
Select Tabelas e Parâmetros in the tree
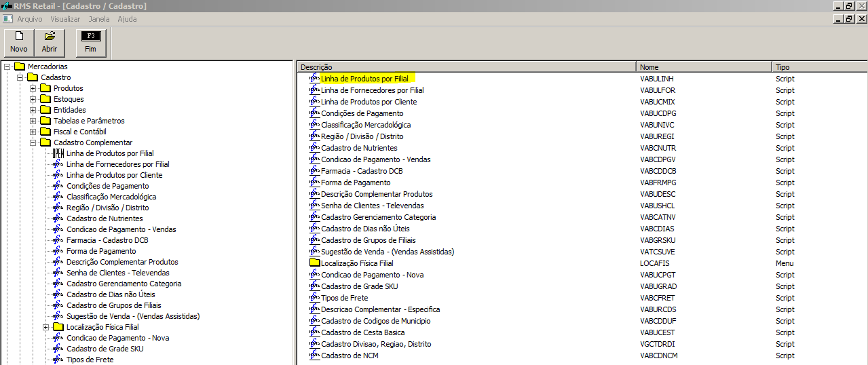click(89, 121)
